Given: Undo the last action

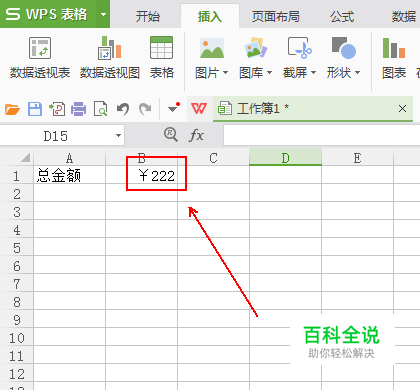Looking at the screenshot, I should [123, 109].
